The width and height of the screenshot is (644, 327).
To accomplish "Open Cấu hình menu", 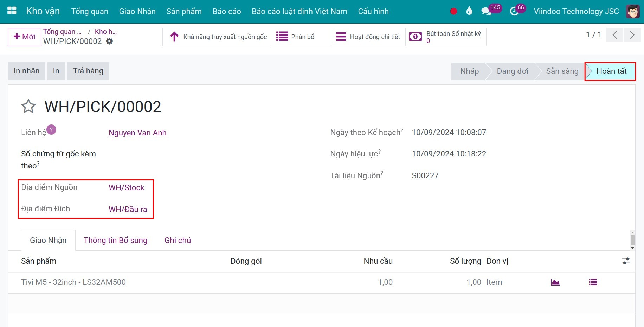I will 373,11.
